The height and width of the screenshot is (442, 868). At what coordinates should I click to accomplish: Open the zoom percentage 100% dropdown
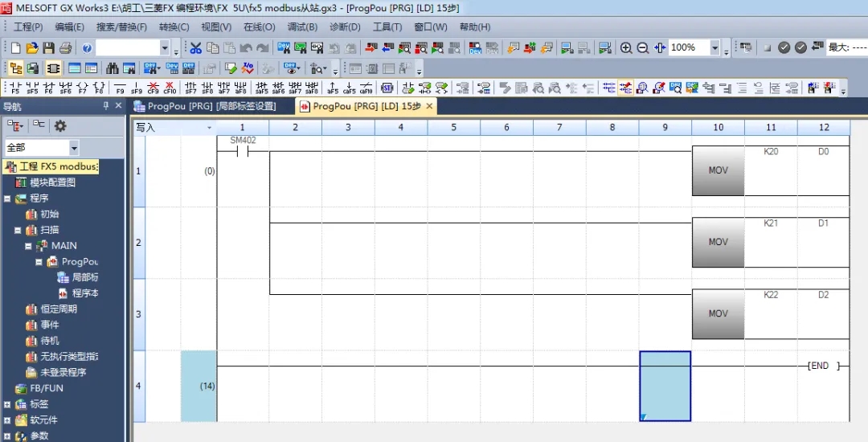click(x=714, y=48)
